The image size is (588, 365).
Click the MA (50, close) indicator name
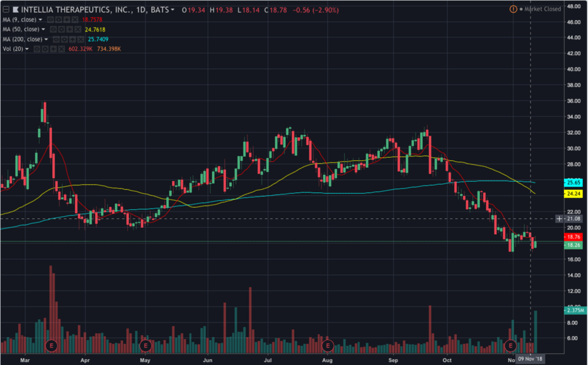(x=21, y=29)
